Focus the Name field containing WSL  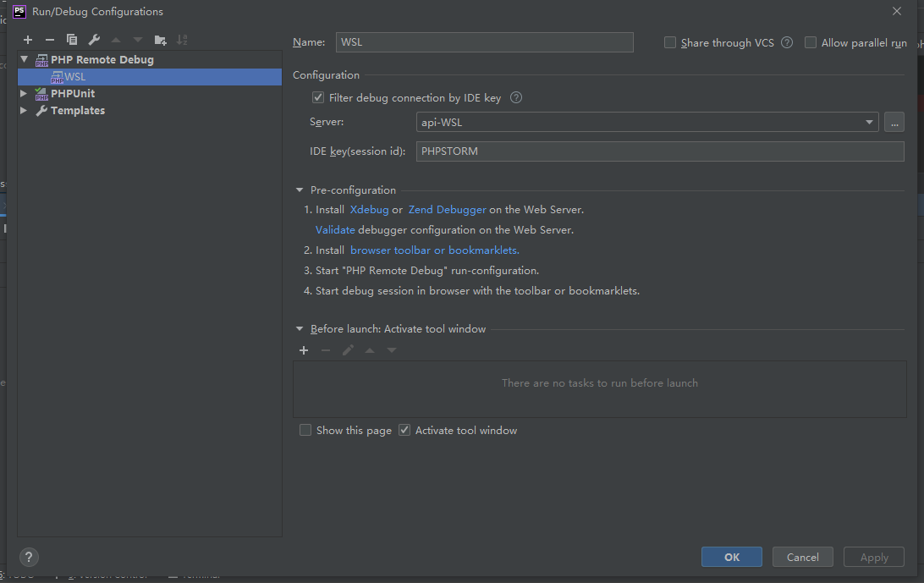point(484,41)
